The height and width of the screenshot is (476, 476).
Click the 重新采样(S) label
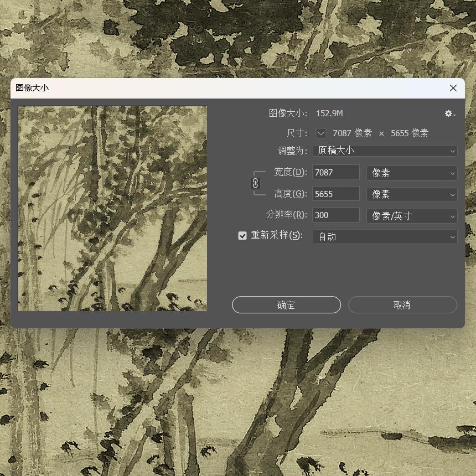tap(277, 235)
